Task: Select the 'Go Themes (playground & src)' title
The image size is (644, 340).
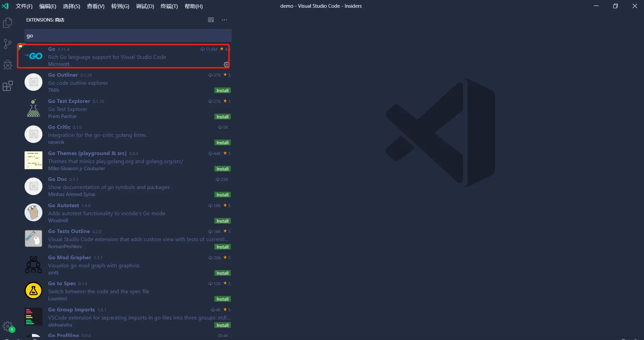Action: 87,153
